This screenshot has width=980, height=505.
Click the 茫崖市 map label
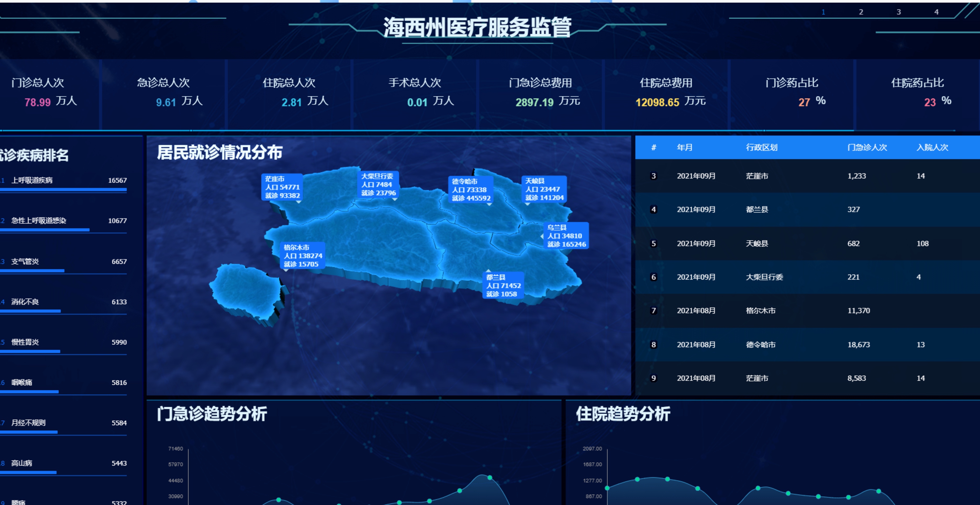pyautogui.click(x=282, y=187)
